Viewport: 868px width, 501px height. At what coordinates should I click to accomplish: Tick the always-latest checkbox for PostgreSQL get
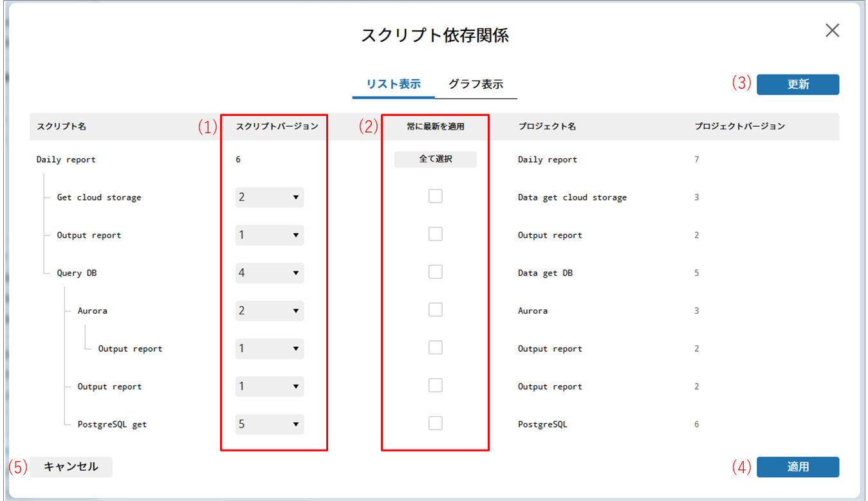[x=436, y=424]
